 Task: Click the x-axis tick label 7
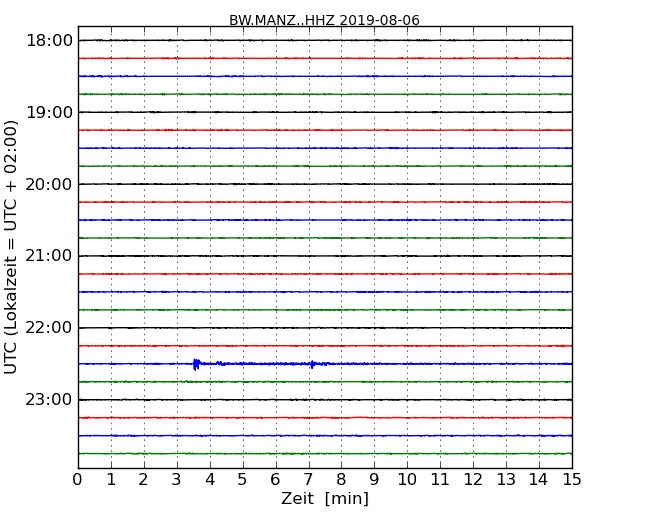click(308, 479)
